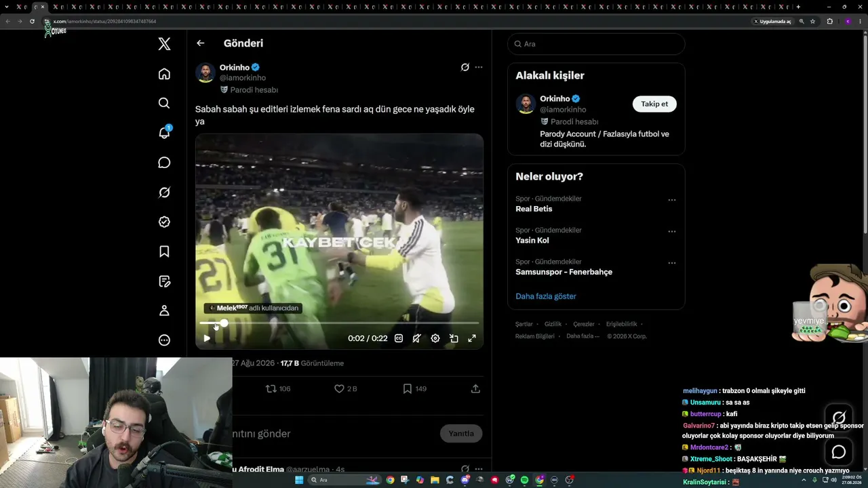
Task: Open Profile in the X sidebar
Action: (x=164, y=310)
